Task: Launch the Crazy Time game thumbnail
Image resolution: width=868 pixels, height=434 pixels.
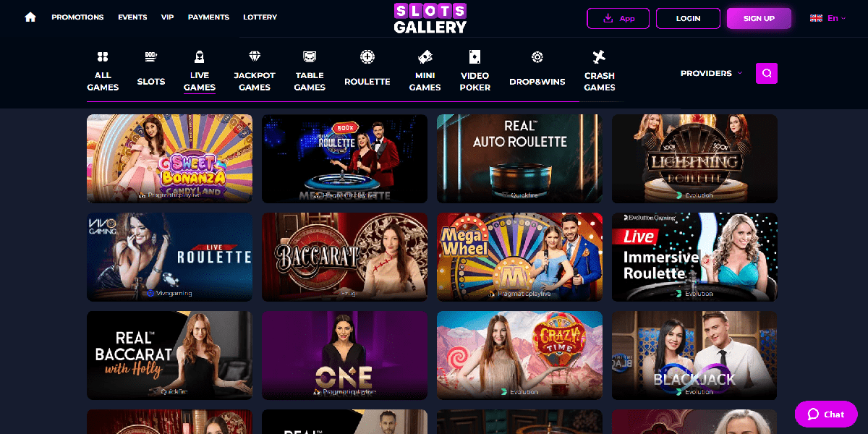Action: (x=519, y=355)
